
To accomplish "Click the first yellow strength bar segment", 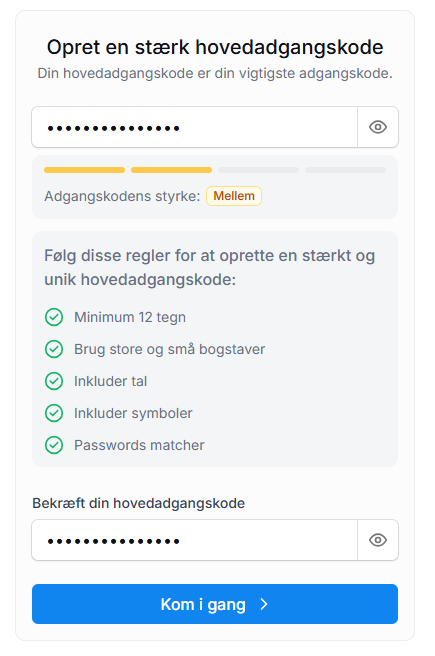I will coord(84,170).
